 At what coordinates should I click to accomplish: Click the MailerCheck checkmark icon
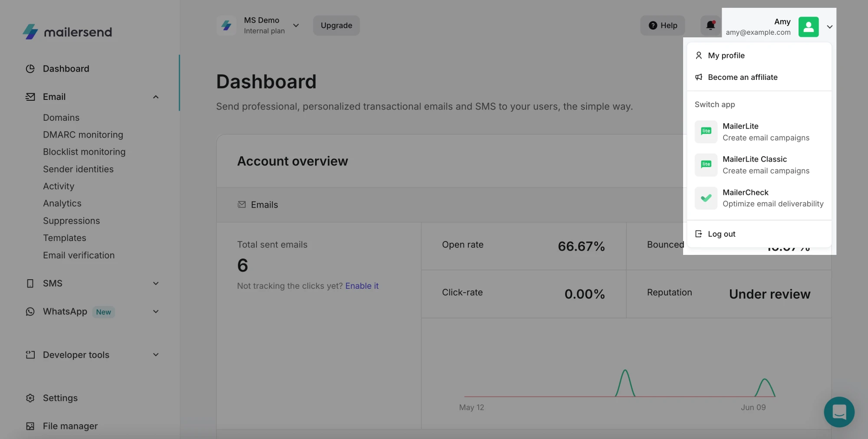tap(706, 198)
